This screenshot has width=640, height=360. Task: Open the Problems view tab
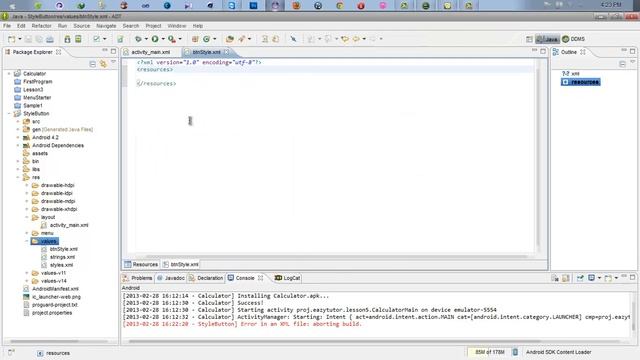(138, 278)
